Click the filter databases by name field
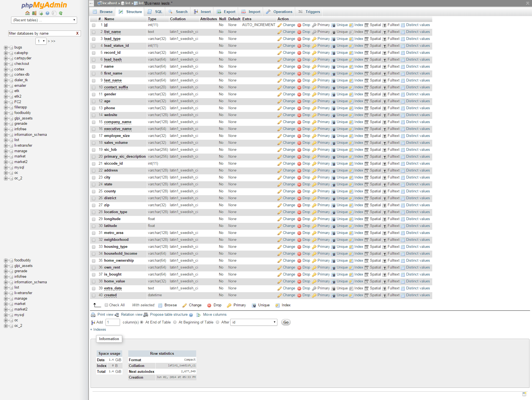This screenshot has height=400, width=532. 42,33
